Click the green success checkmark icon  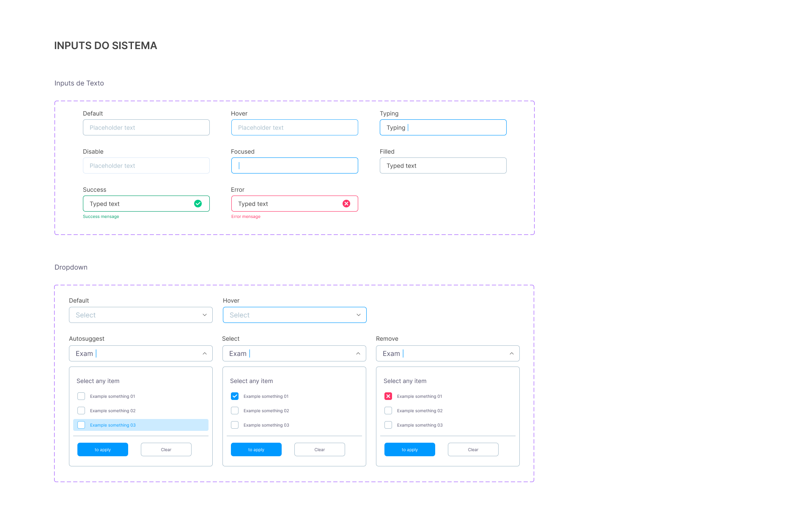[198, 204]
